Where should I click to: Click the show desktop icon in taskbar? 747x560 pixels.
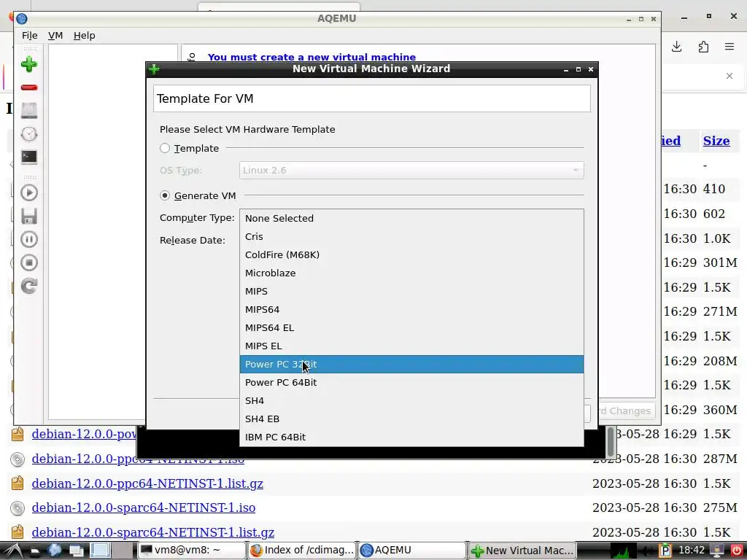click(x=76, y=551)
